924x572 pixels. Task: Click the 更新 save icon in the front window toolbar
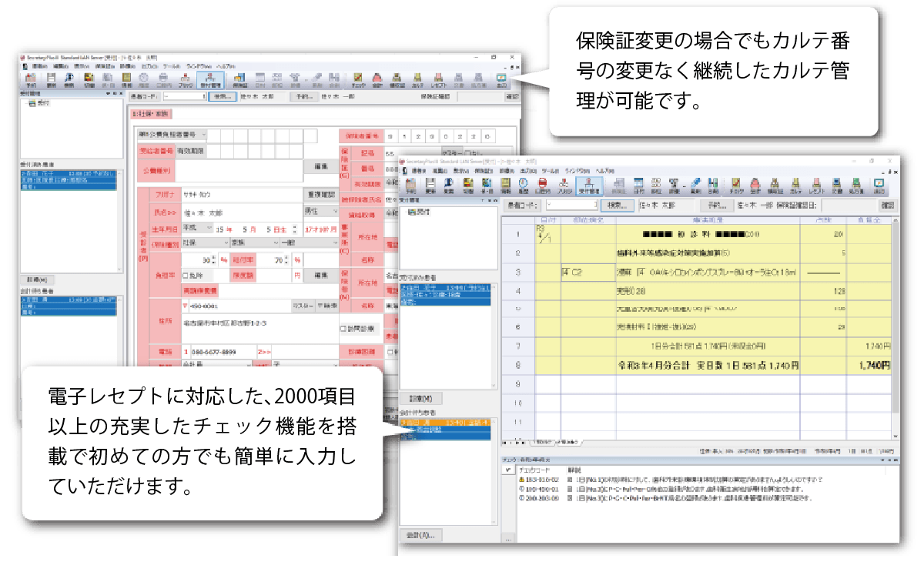click(x=431, y=187)
